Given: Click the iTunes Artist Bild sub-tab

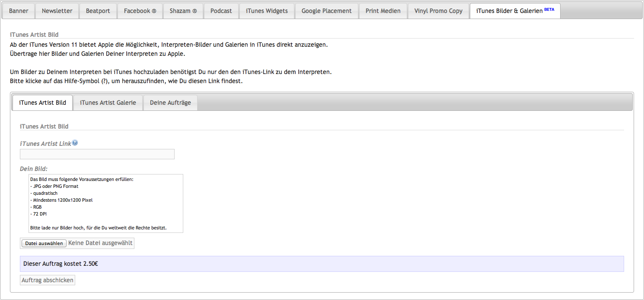Looking at the screenshot, I should point(42,103).
